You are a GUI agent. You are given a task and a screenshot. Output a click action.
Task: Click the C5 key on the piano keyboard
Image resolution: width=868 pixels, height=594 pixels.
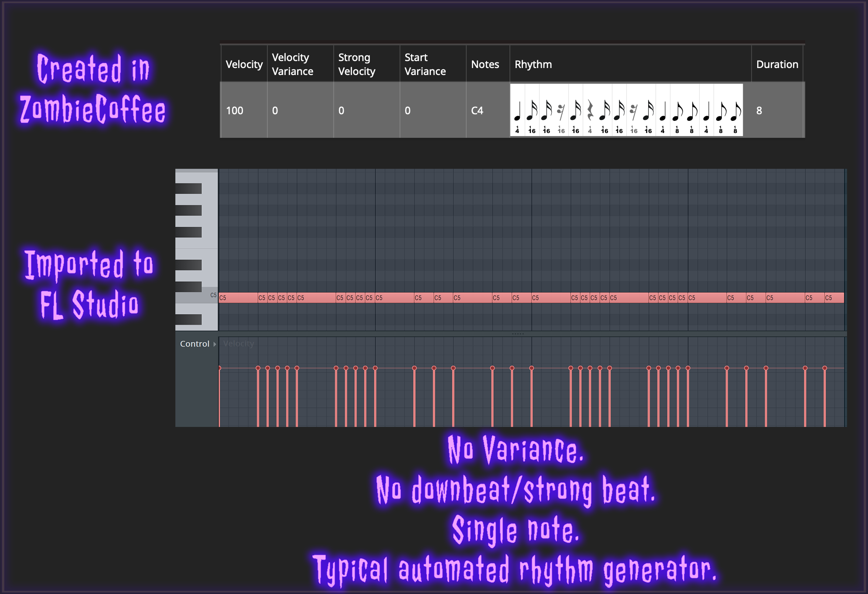point(196,297)
